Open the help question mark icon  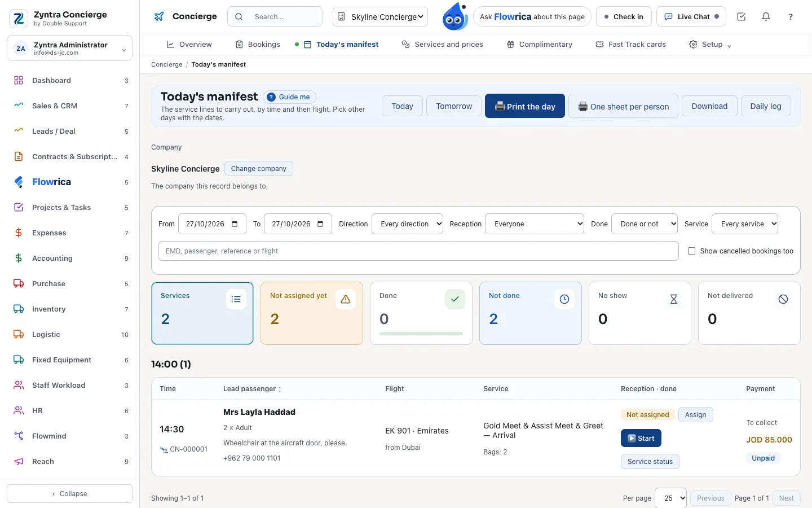pos(791,17)
